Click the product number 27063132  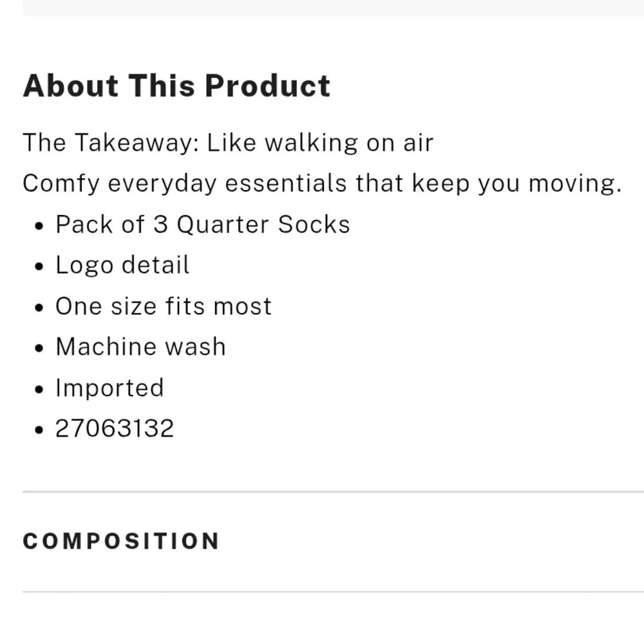[115, 429]
